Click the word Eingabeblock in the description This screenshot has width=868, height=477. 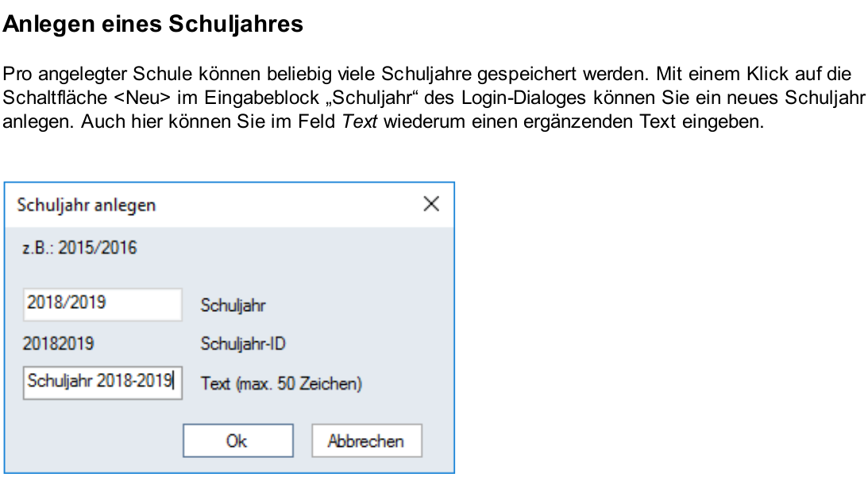pos(262,98)
